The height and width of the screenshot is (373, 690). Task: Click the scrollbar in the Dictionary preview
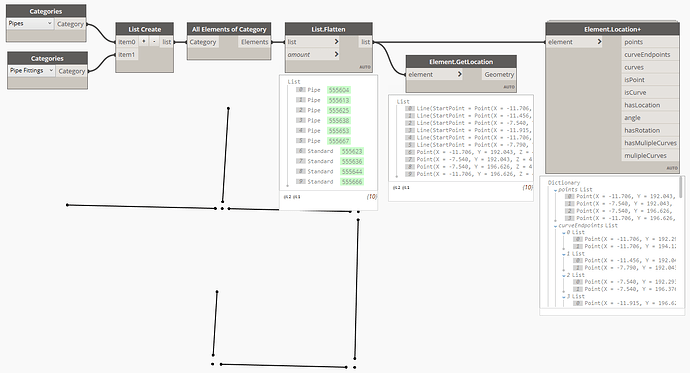point(682,187)
